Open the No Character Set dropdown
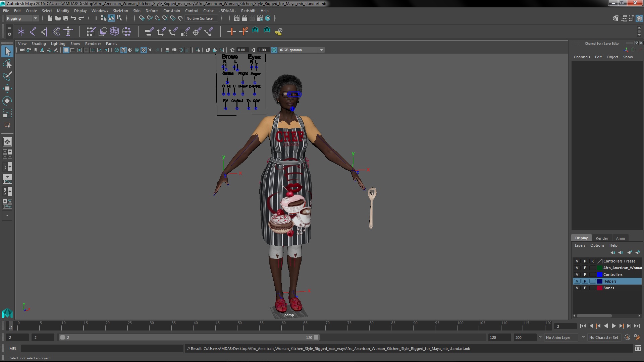644x362 pixels. (605, 338)
